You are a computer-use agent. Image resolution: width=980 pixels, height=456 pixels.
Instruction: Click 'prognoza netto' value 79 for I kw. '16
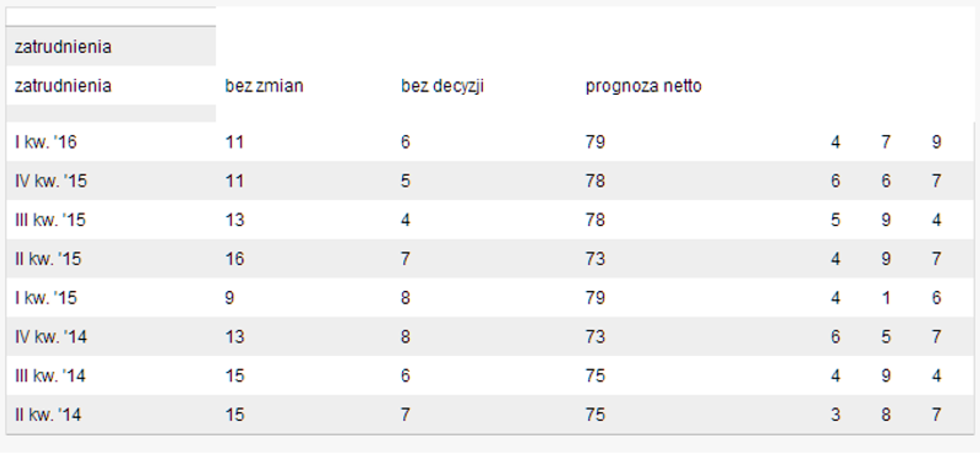pyautogui.click(x=595, y=142)
